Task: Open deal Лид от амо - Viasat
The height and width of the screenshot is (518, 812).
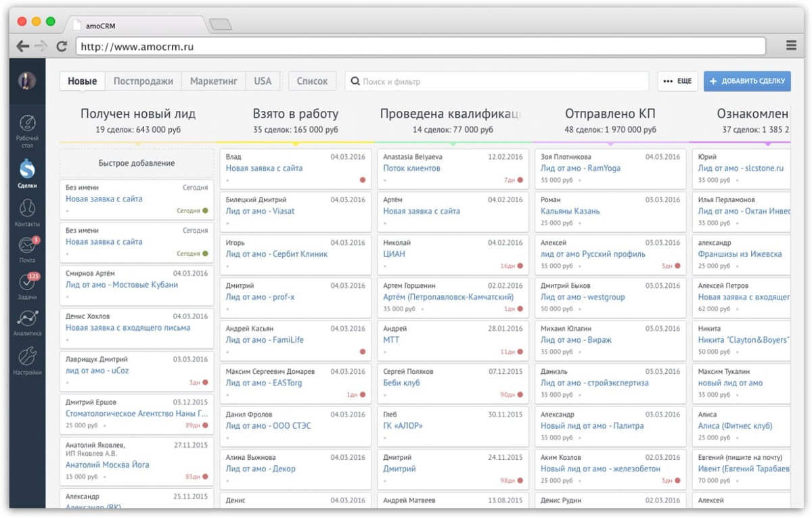Action: point(260,211)
